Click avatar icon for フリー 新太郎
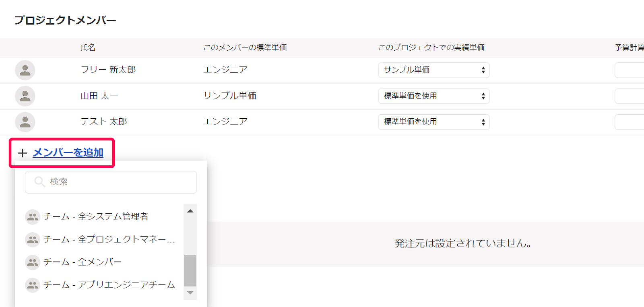 [x=25, y=70]
